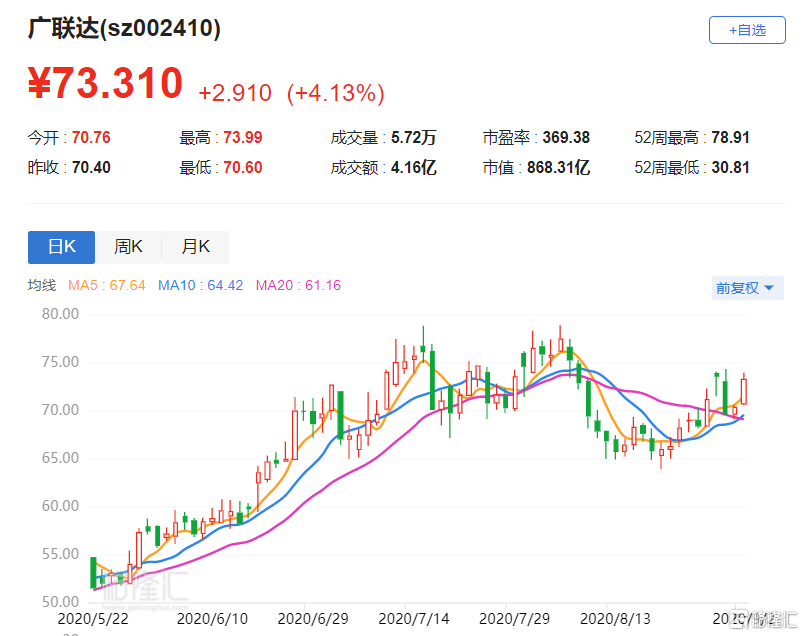Click the 2020/6/10 date label
The image size is (804, 636).
tap(212, 619)
